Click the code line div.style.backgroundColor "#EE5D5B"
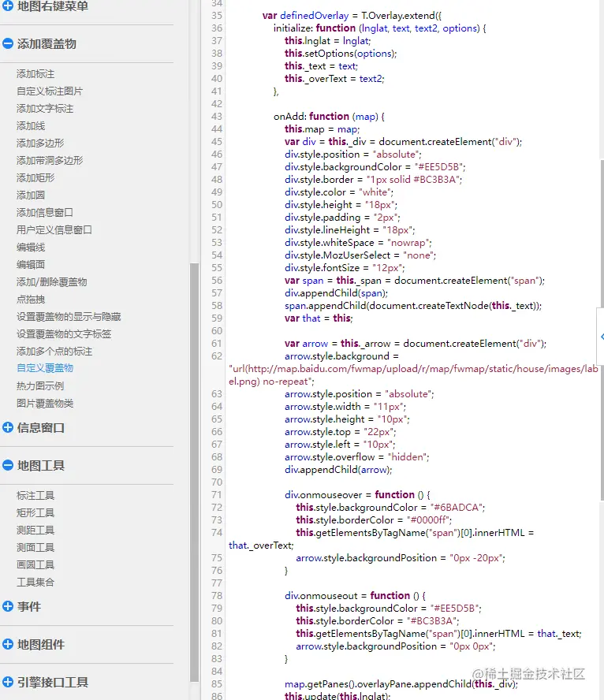 pos(375,167)
